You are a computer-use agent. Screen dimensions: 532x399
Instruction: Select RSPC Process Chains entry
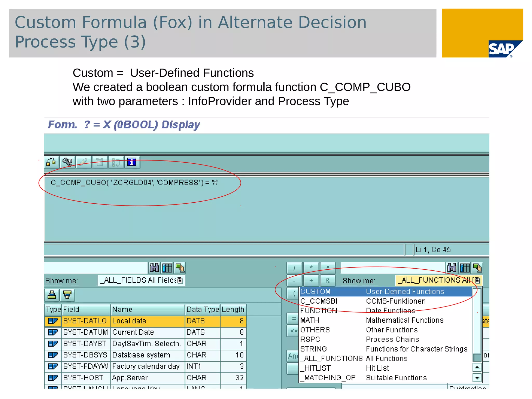[386, 340]
